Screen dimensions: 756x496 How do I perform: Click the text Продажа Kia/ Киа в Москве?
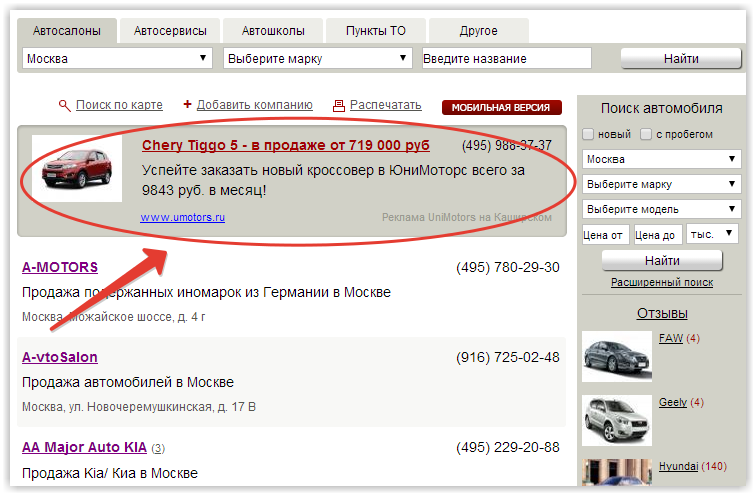pos(110,473)
